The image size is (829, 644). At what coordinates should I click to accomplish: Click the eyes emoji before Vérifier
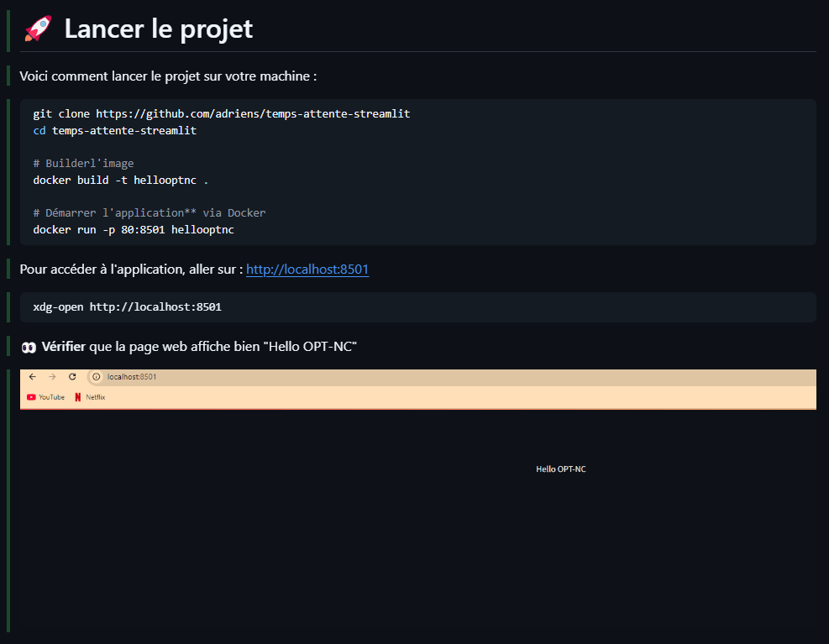29,347
